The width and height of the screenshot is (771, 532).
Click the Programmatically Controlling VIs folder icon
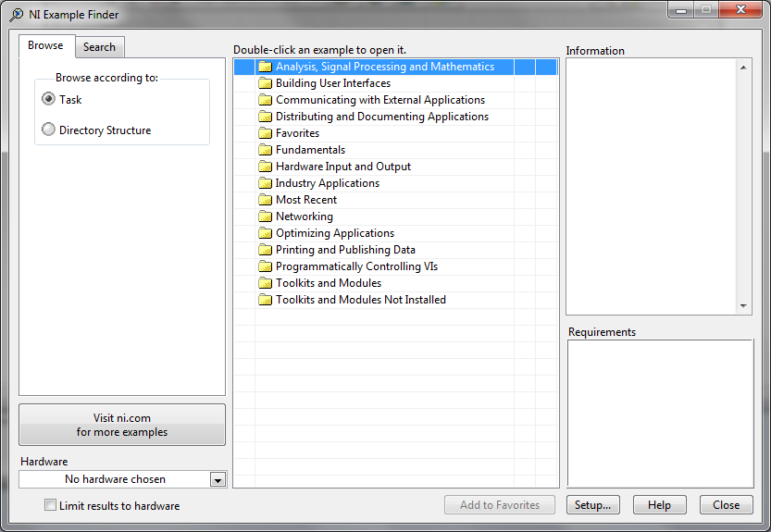point(265,266)
